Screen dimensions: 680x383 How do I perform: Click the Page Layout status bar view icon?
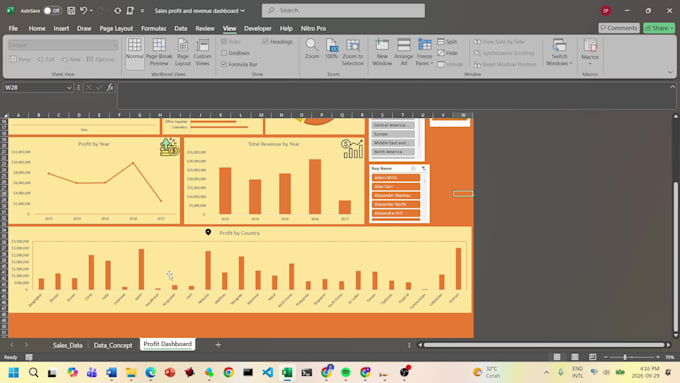[575, 357]
